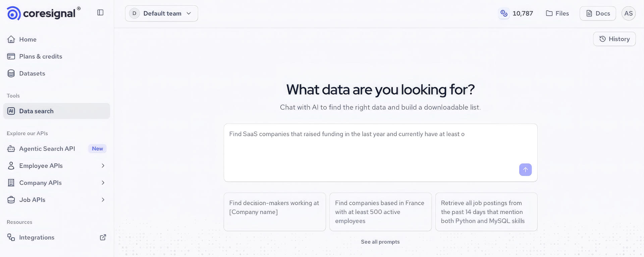Click See all prompts link

[x=380, y=242]
